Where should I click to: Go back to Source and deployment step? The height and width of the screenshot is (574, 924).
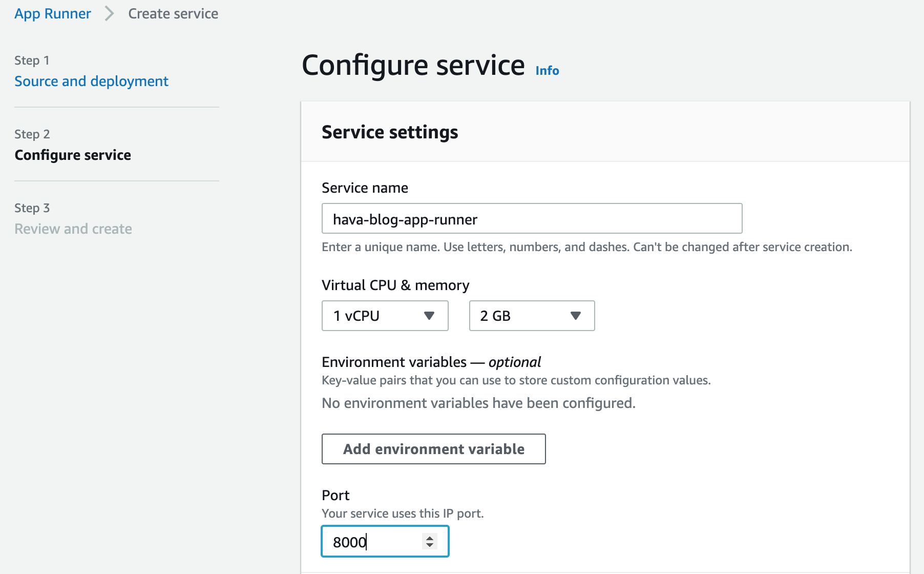tap(91, 81)
